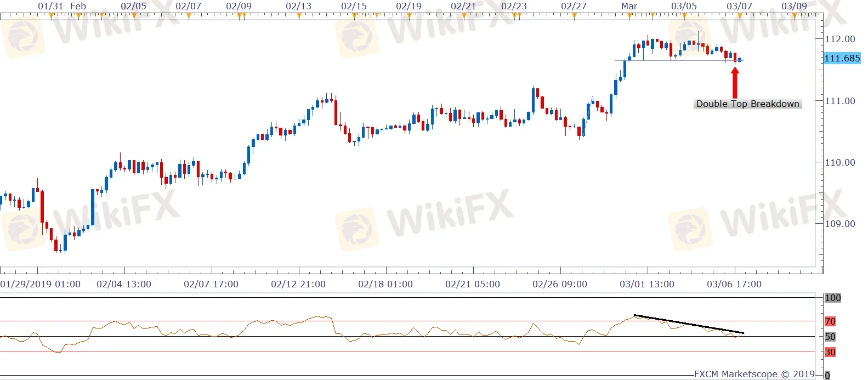This screenshot has height=380, width=868.
Task: Click the 03/07 date on top axis
Action: coord(740,6)
